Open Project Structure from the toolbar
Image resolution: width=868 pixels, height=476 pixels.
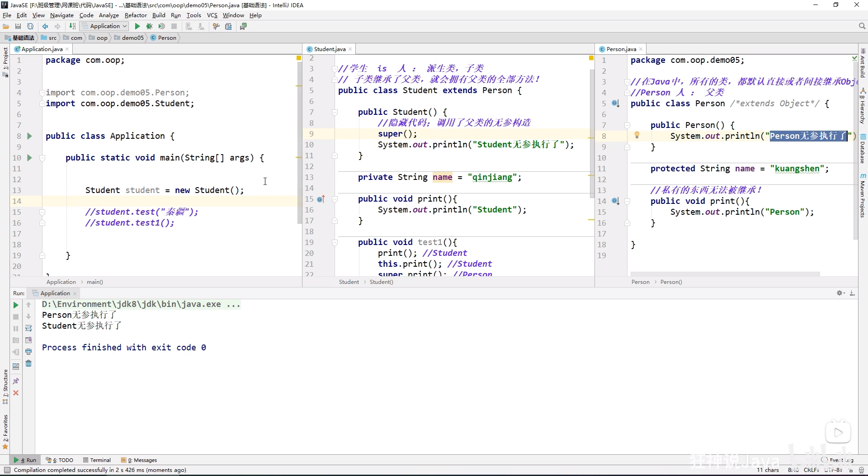(228, 26)
